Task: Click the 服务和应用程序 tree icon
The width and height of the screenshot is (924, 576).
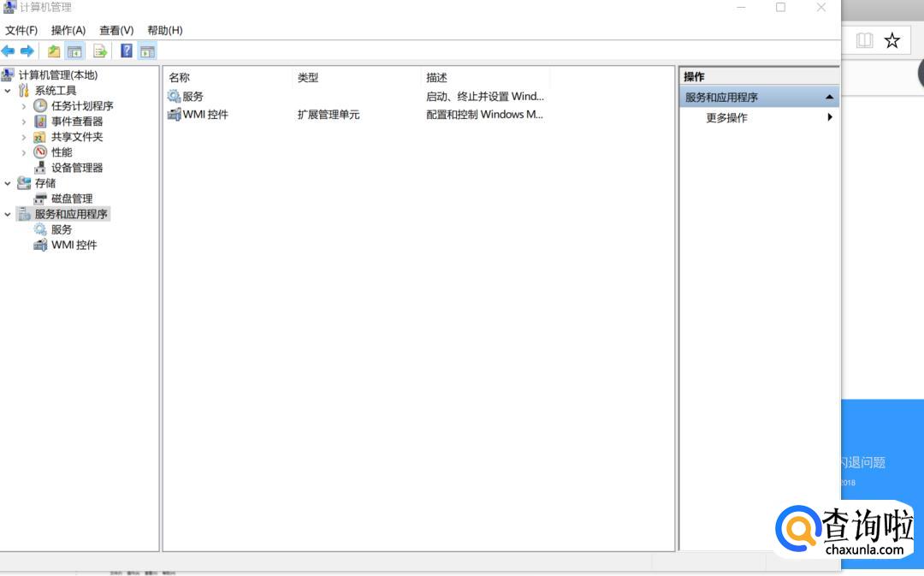Action: (24, 214)
